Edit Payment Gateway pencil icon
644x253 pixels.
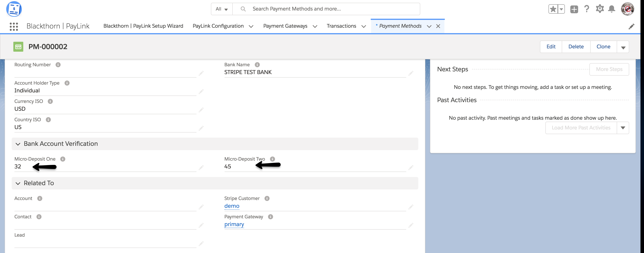coord(411,225)
